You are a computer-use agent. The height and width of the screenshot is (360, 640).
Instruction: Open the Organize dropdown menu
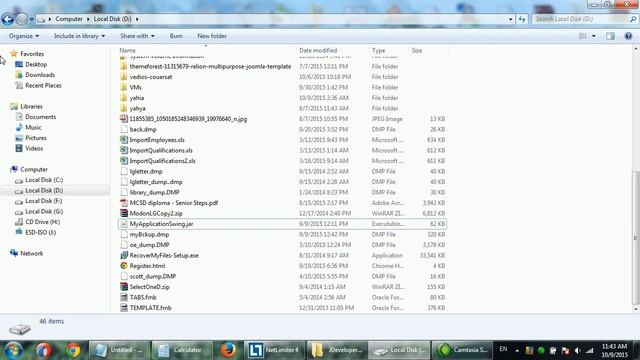coord(24,36)
